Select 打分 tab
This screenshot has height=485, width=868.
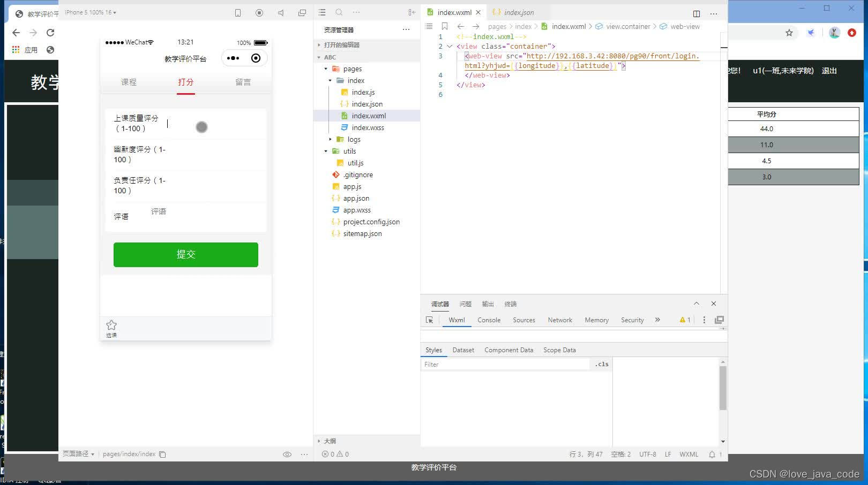point(186,82)
